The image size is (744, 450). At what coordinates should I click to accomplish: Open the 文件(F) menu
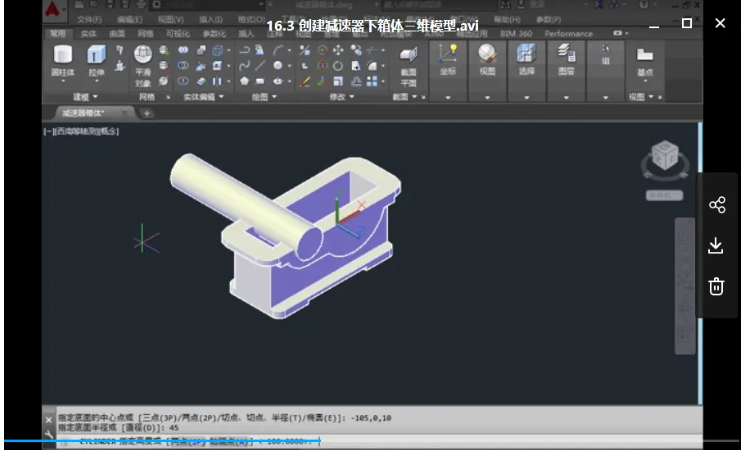coord(89,20)
